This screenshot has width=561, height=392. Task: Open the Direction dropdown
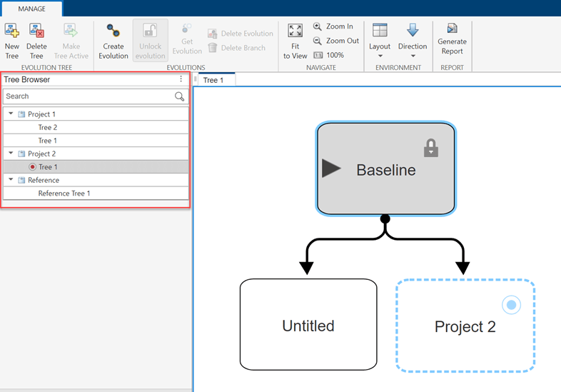[413, 41]
